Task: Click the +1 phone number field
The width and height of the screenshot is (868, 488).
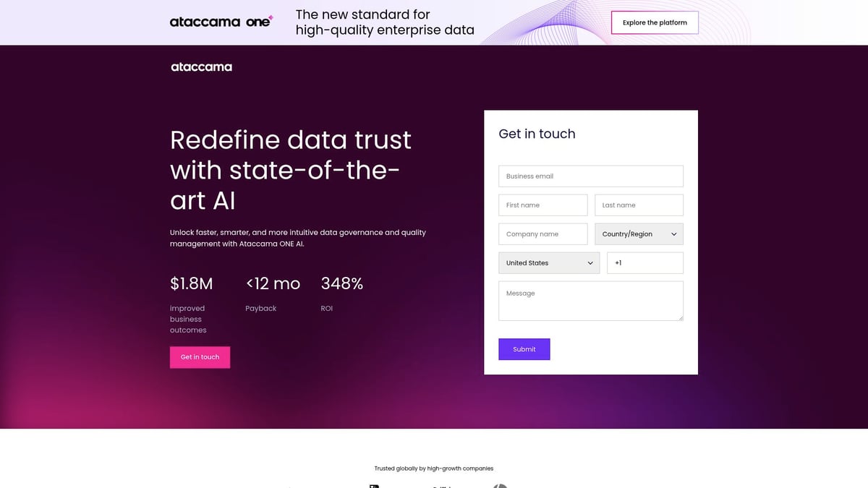Action: pos(644,262)
